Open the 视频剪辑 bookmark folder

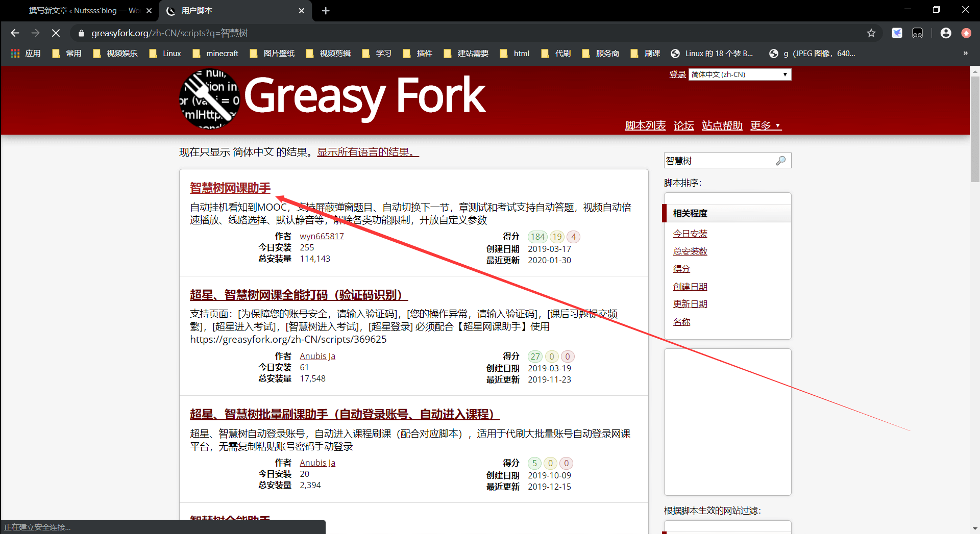328,54
